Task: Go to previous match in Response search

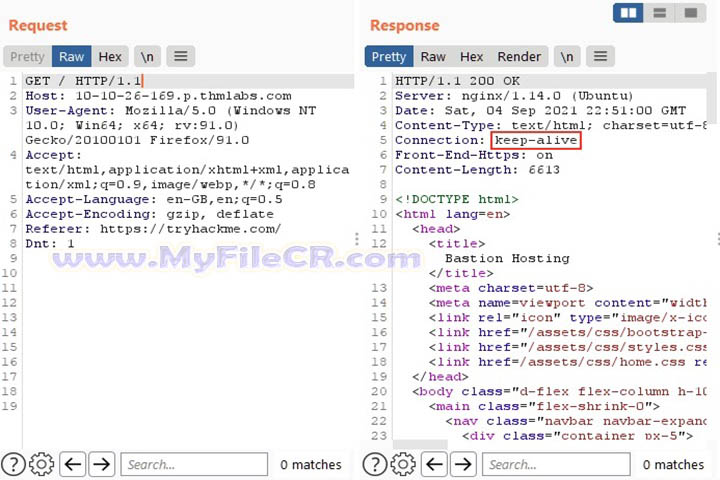Action: (x=434, y=464)
